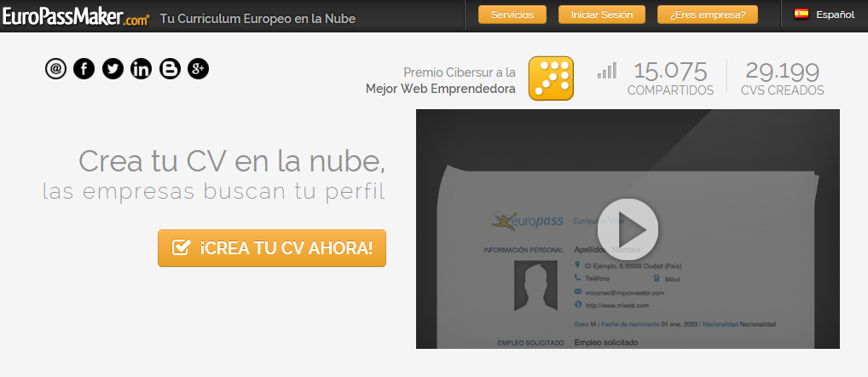Click the Premio Cibersur a la text
This screenshot has width=868, height=377.
tap(460, 72)
